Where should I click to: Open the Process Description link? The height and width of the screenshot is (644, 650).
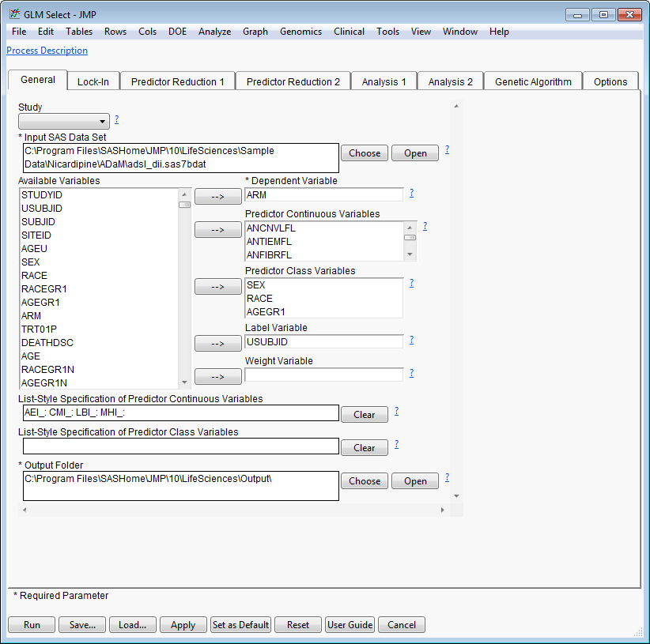tap(47, 51)
